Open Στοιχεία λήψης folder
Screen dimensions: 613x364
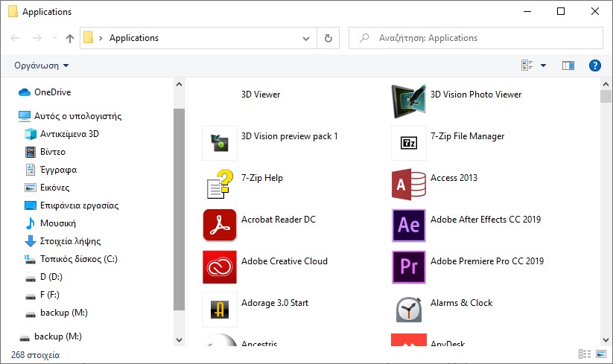pyautogui.click(x=70, y=241)
